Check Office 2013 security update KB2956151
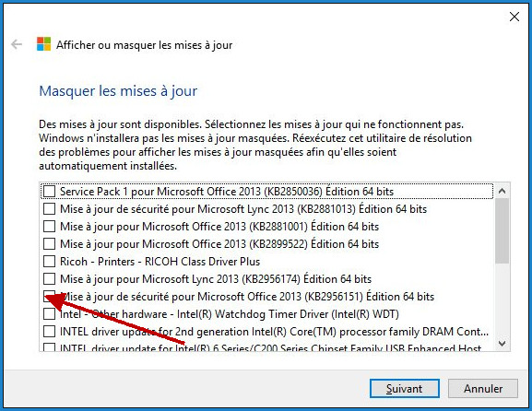The height and width of the screenshot is (411, 532). tap(49, 297)
